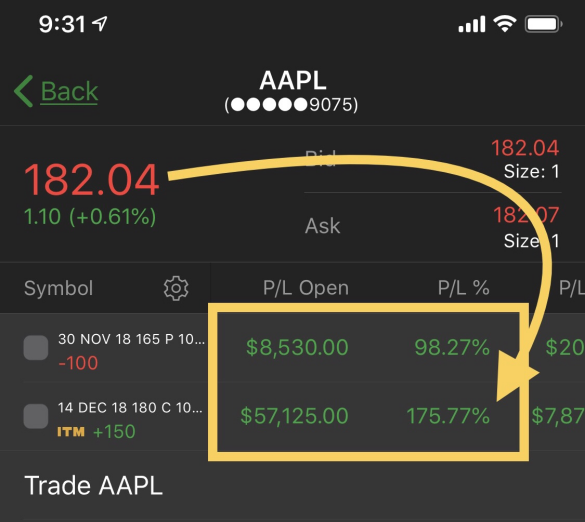Open the column settings gear icon
The height and width of the screenshot is (522, 585).
coord(176,288)
